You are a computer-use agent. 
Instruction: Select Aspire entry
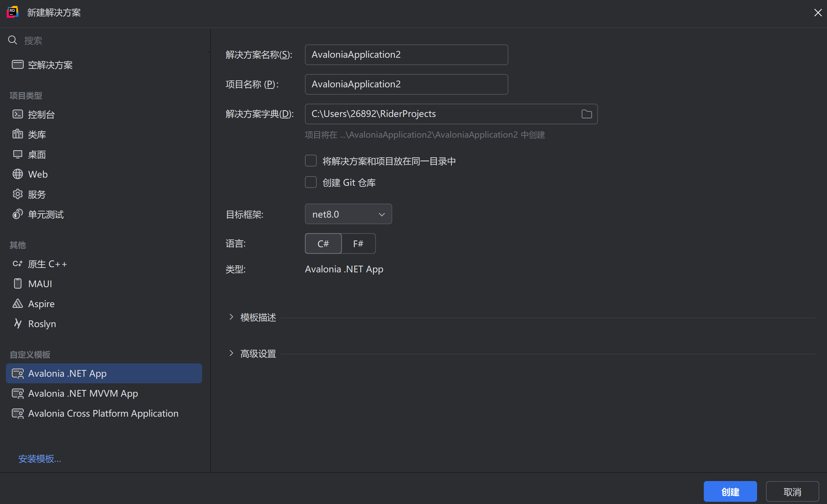tap(104, 304)
